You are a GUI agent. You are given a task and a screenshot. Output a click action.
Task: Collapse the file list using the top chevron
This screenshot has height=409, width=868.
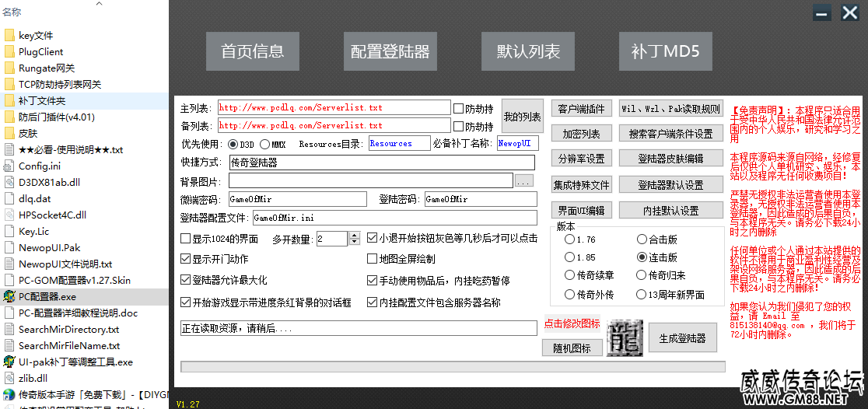100,3
